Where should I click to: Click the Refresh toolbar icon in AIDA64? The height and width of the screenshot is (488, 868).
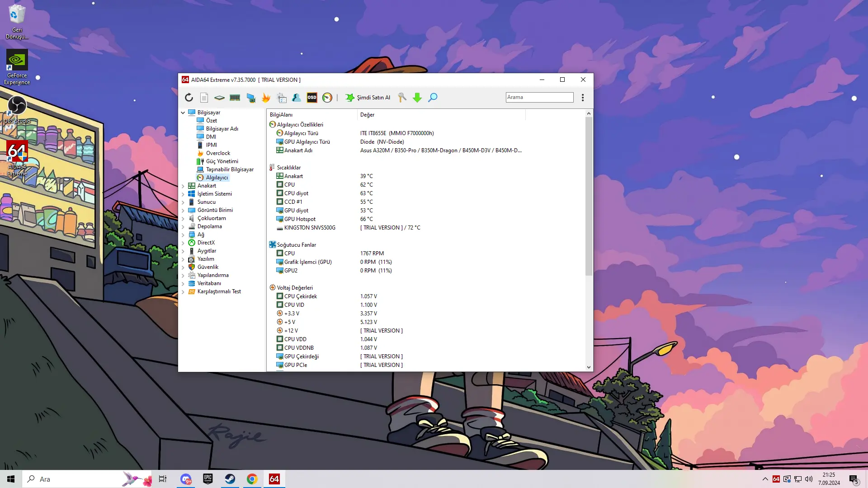189,98
